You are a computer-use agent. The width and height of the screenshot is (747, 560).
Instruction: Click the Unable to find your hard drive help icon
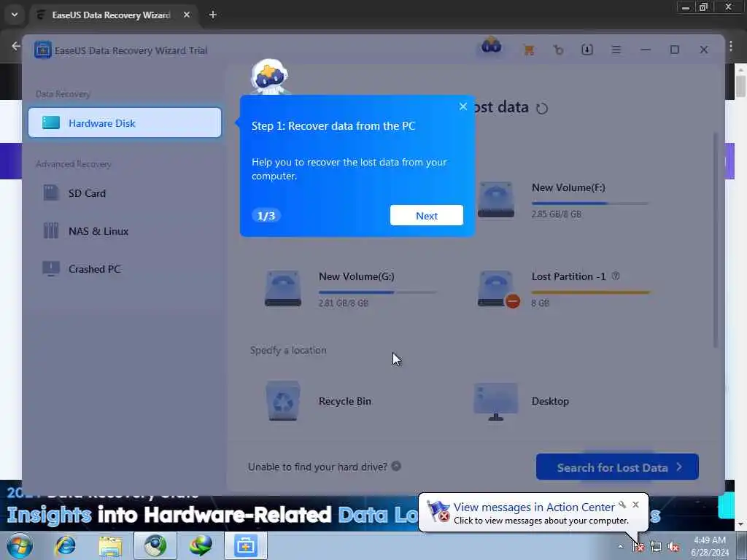click(396, 466)
